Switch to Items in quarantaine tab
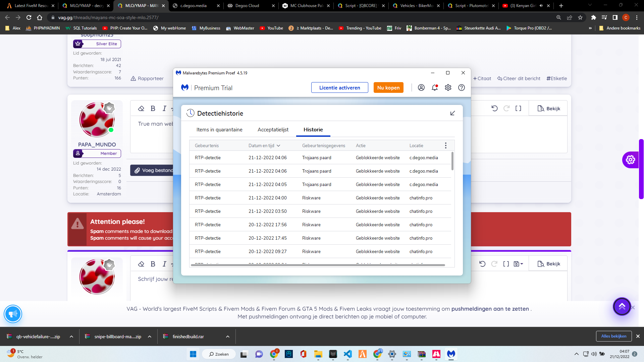The width and height of the screenshot is (644, 362). point(219,130)
